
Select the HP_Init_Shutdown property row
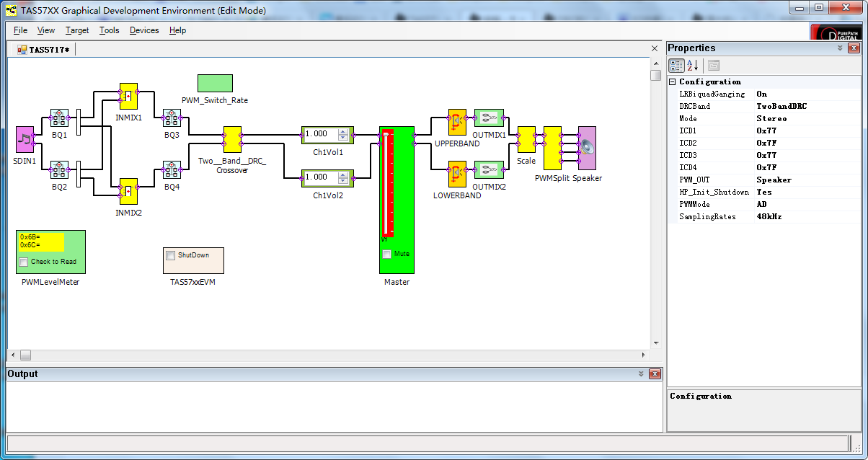(764, 192)
